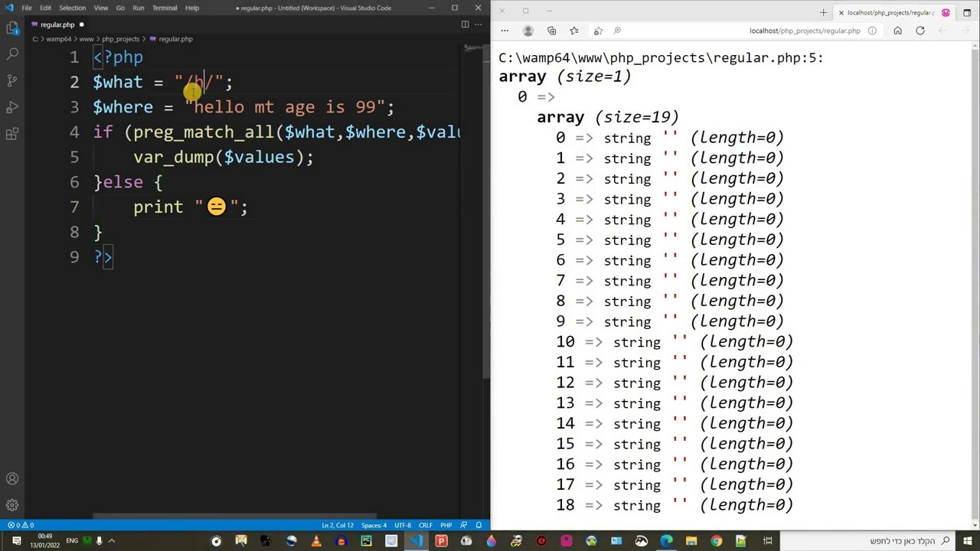Viewport: 980px width, 551px height.
Task: Click the unsaved dot on regular.php tab
Action: click(x=81, y=24)
